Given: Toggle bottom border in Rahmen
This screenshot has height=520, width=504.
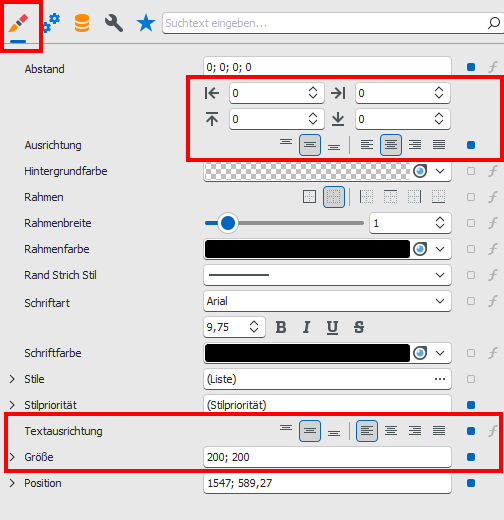Looking at the screenshot, I should click(439, 197).
